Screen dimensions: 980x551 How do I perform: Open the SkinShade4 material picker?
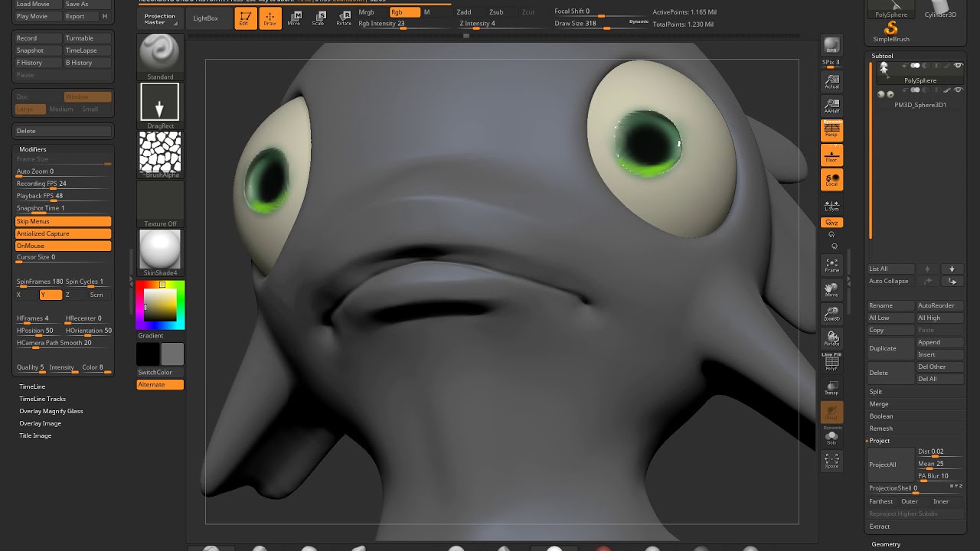(x=160, y=253)
